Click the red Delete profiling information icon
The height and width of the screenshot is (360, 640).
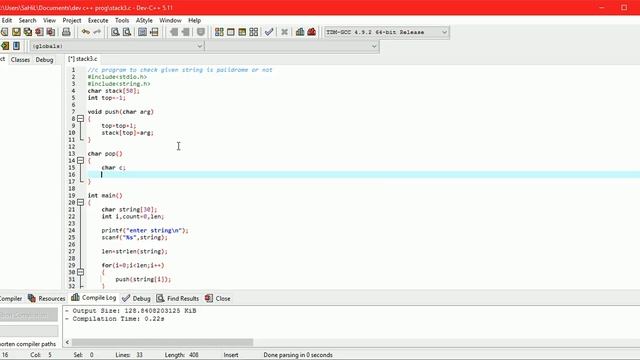tap(311, 32)
